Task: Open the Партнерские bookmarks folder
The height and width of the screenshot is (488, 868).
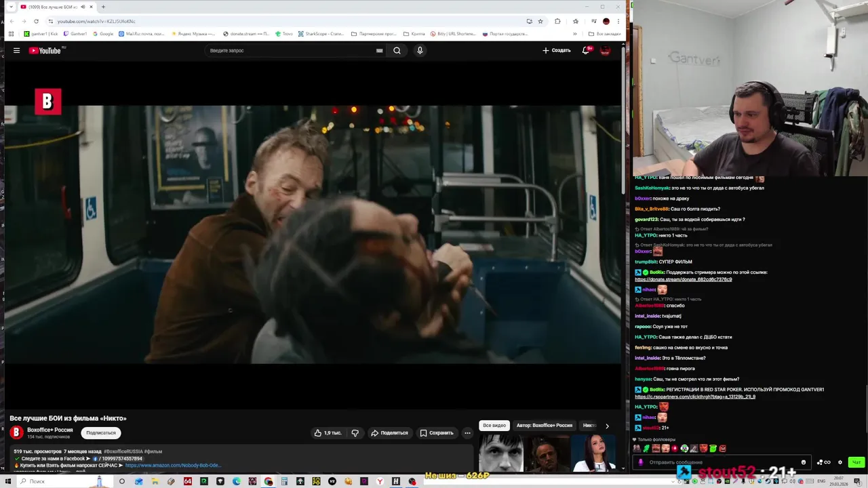Action: click(374, 34)
